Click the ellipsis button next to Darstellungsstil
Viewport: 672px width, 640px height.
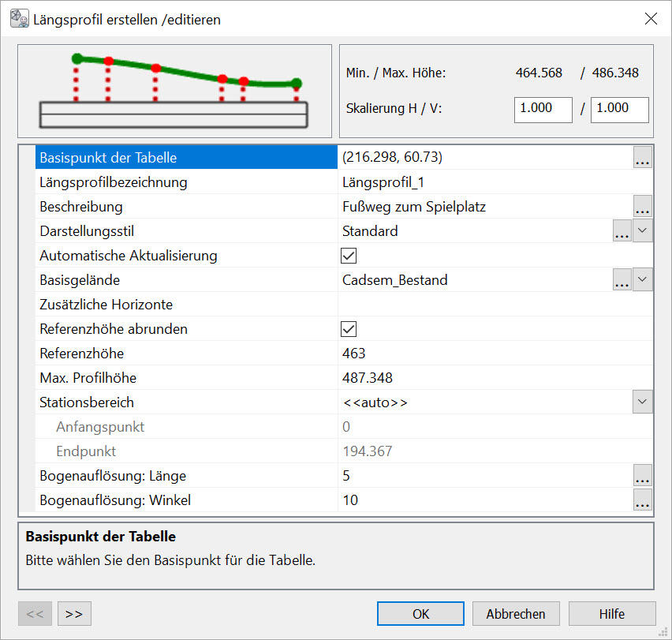tap(622, 232)
